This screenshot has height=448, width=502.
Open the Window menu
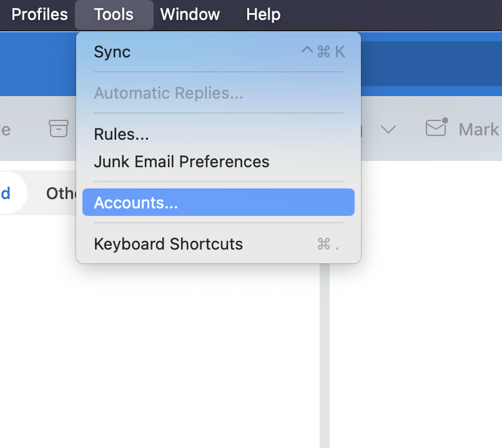tap(190, 14)
